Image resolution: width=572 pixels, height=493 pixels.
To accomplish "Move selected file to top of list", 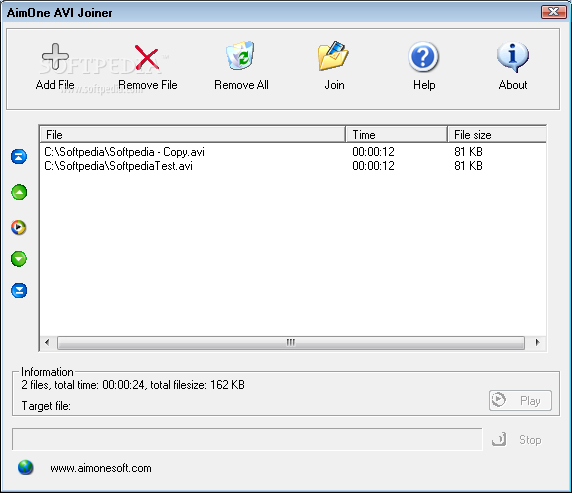I will pos(19,157).
